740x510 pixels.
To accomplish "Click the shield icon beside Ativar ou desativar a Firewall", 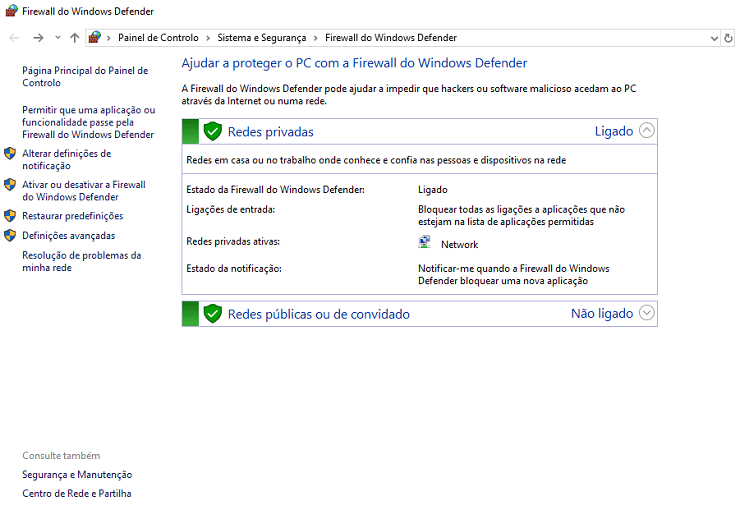I will pyautogui.click(x=10, y=184).
